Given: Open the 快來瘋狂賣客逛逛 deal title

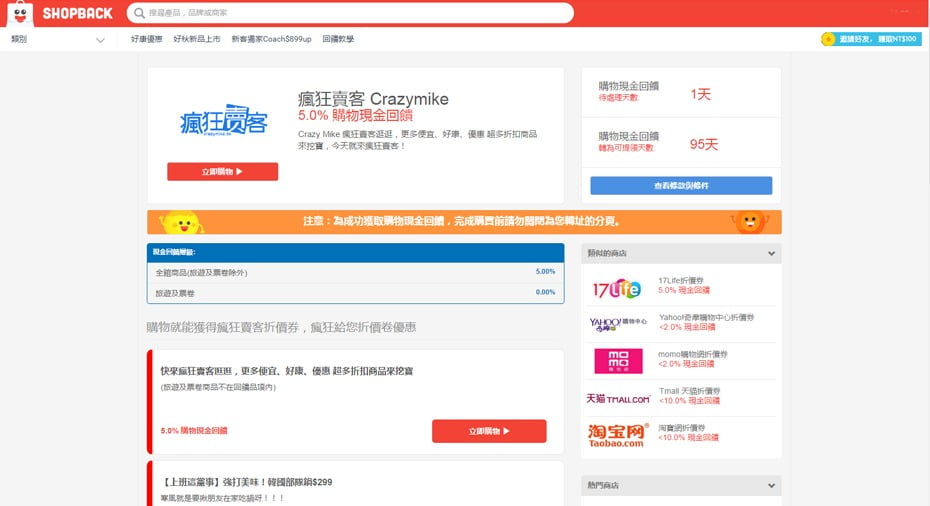Looking at the screenshot, I should tap(286, 371).
